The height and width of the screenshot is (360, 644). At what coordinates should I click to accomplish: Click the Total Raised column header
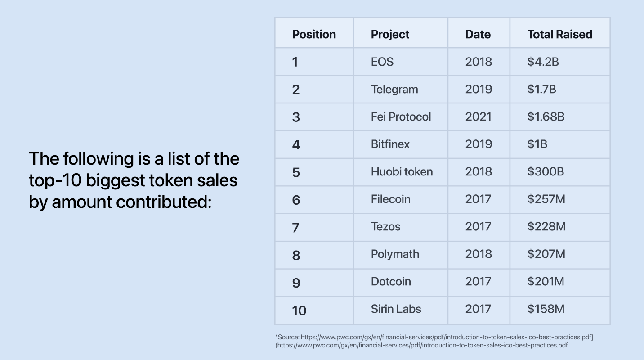pyautogui.click(x=559, y=34)
